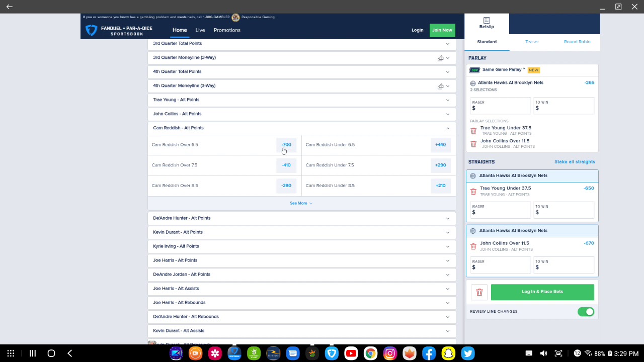Image resolution: width=644 pixels, height=362 pixels.
Task: Collapse Cam Reddish - Alt Points section
Action: pyautogui.click(x=301, y=128)
